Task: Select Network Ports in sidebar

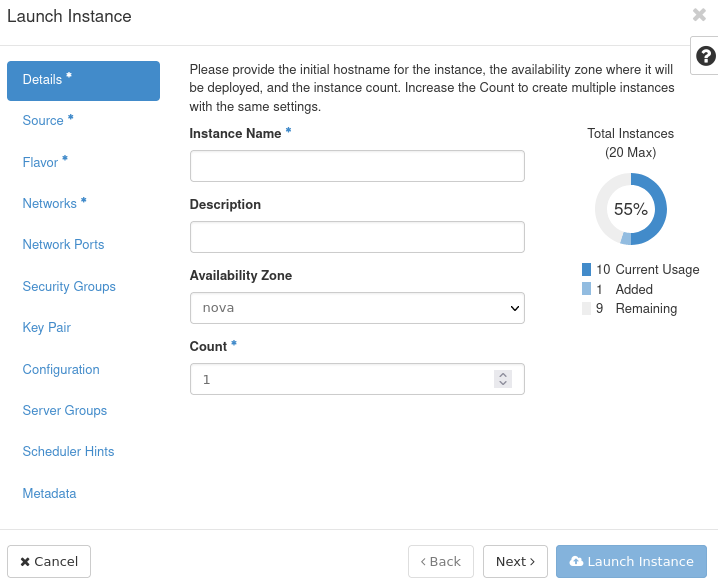Action: (63, 245)
